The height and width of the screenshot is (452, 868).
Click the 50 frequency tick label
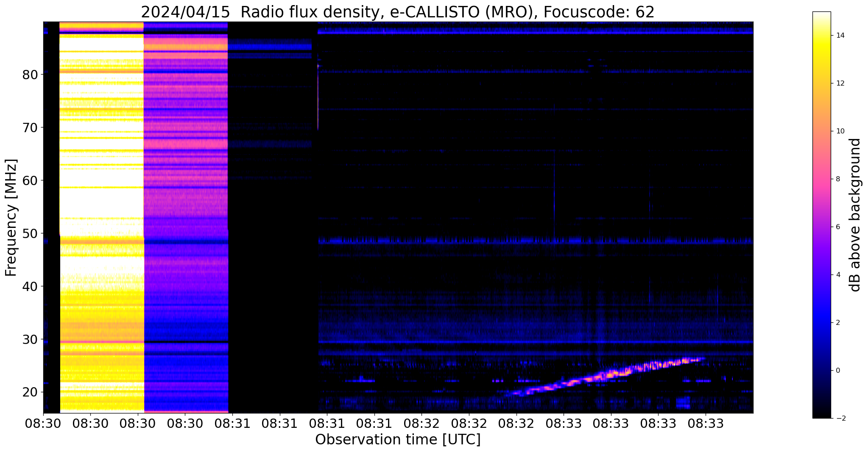point(30,233)
